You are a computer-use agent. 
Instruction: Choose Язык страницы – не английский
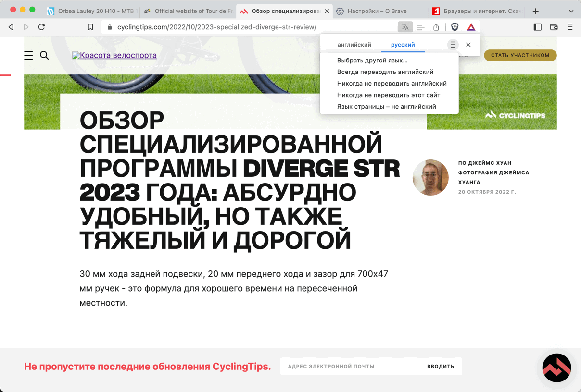point(389,107)
